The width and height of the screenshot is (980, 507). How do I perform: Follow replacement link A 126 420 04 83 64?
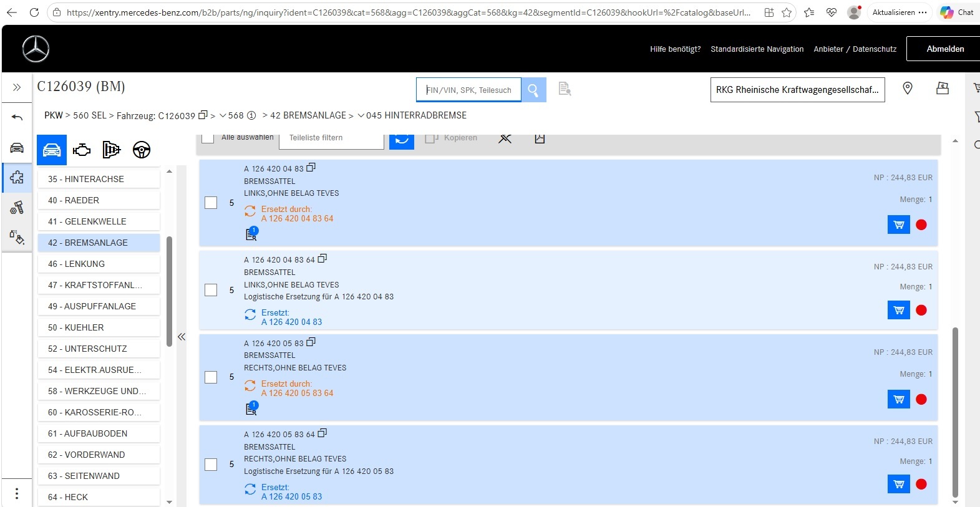click(x=297, y=219)
